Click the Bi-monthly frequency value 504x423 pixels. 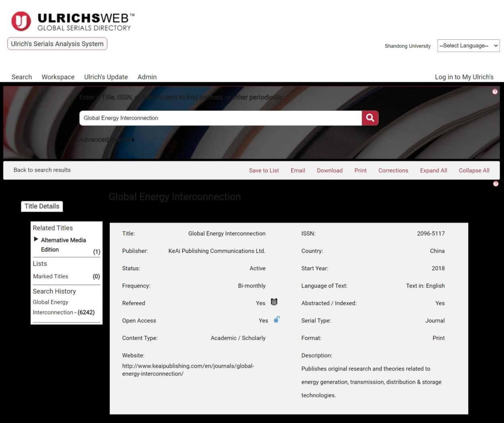252,286
